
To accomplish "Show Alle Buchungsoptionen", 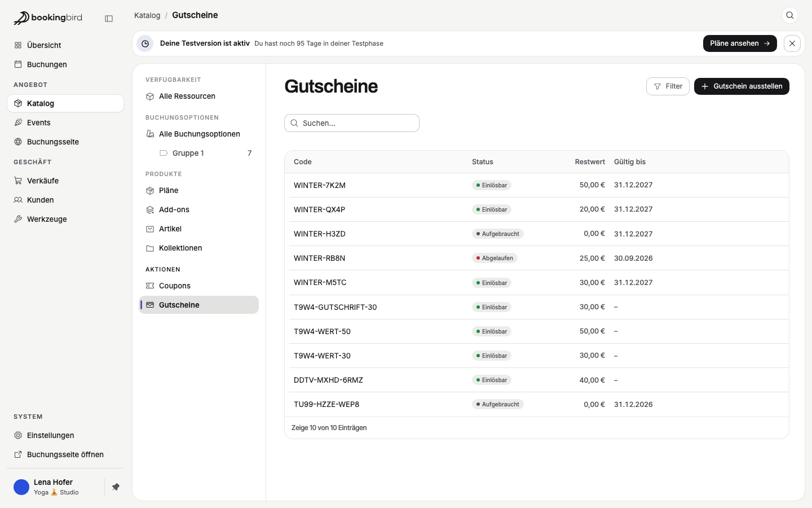I will [199, 134].
